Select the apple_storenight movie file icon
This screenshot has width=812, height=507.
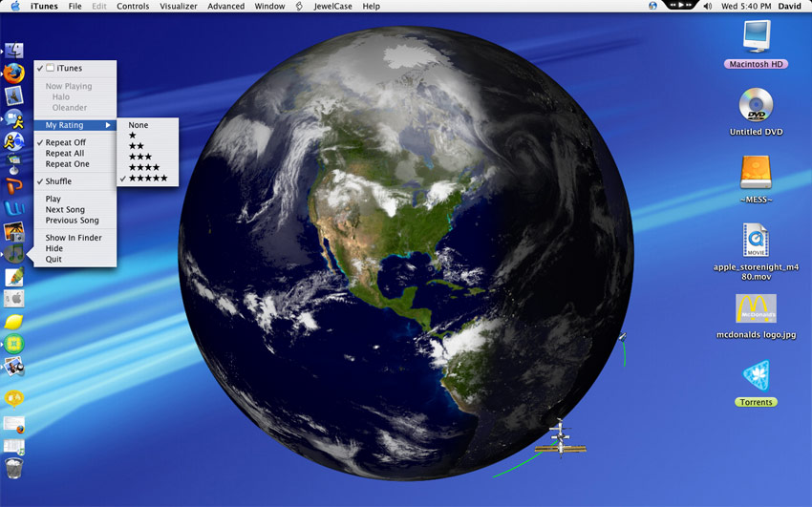pos(756,240)
